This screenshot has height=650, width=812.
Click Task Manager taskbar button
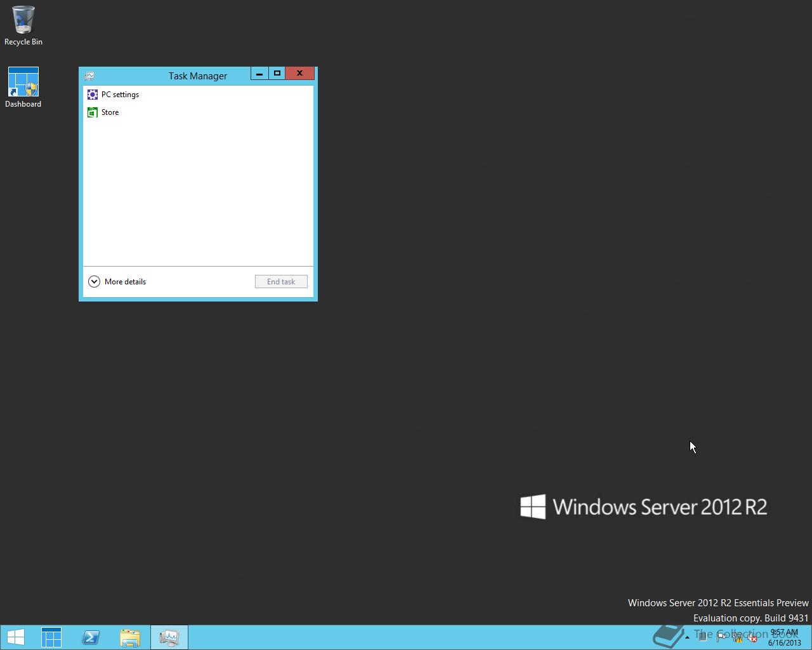click(x=169, y=637)
